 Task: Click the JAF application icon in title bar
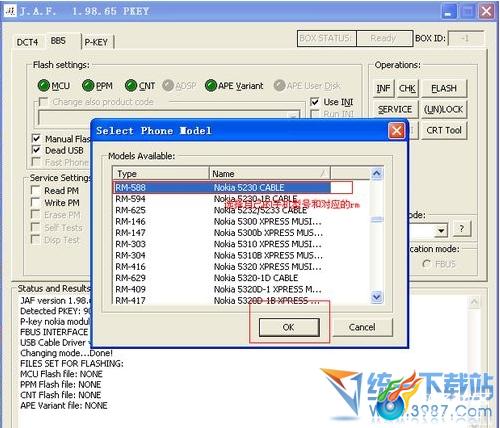(x=10, y=11)
